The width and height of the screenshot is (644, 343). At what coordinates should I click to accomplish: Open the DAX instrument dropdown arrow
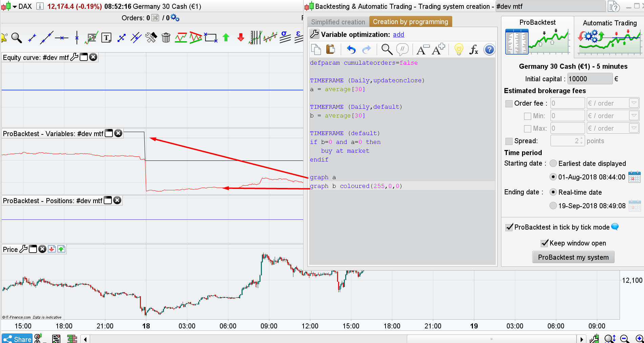click(15, 6)
